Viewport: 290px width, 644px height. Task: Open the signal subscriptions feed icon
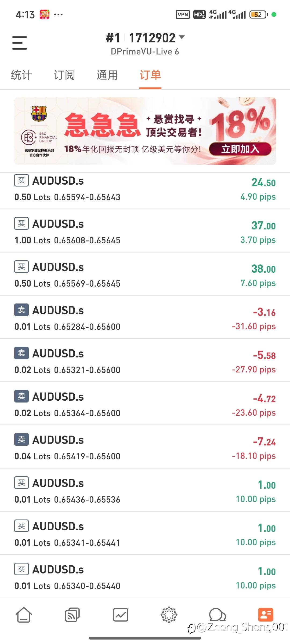pyautogui.click(x=72, y=614)
